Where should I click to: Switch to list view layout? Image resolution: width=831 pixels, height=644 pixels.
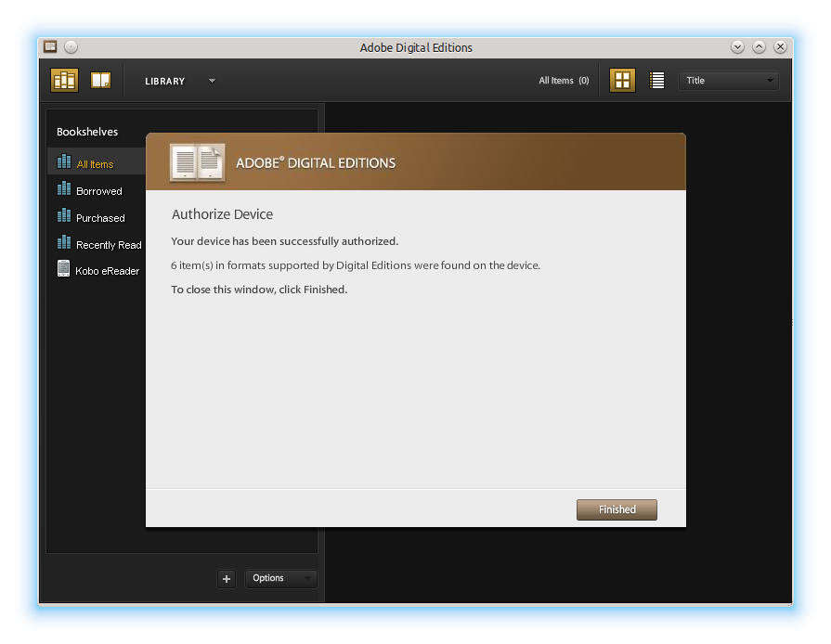point(657,81)
